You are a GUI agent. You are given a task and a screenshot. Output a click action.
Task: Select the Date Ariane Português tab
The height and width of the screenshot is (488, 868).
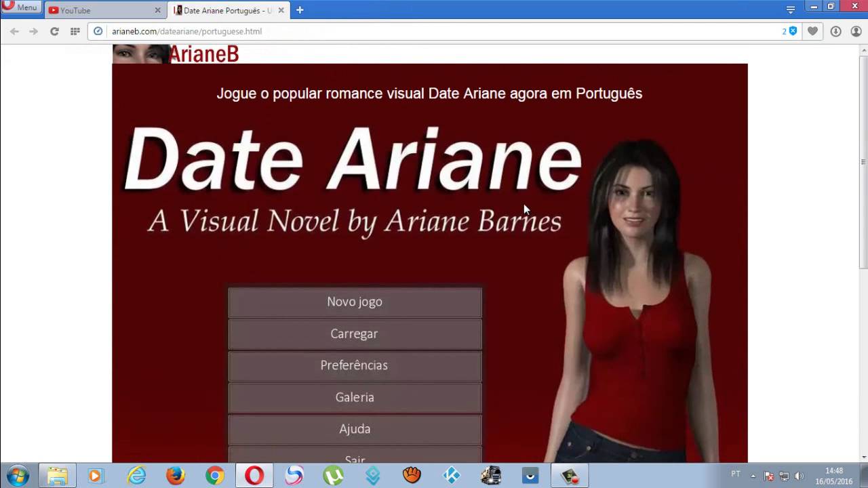point(229,10)
